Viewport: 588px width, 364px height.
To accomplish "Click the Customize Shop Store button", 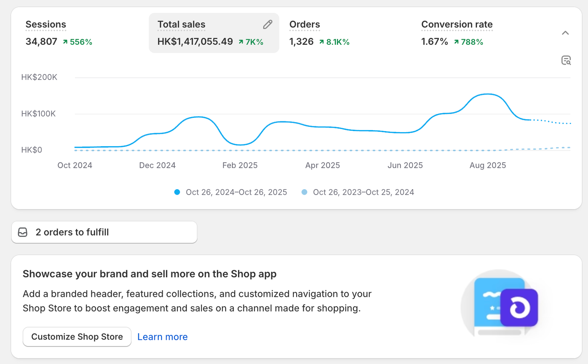I will pos(77,336).
